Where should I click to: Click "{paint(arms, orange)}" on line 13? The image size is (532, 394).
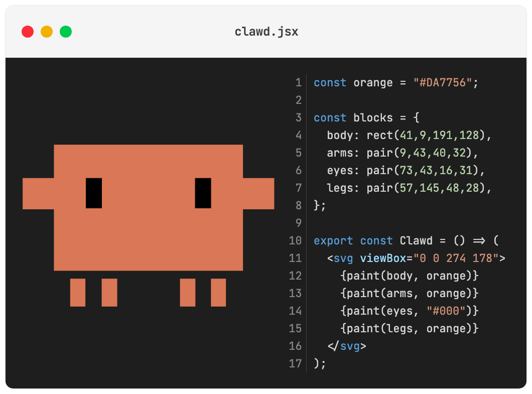(x=409, y=294)
